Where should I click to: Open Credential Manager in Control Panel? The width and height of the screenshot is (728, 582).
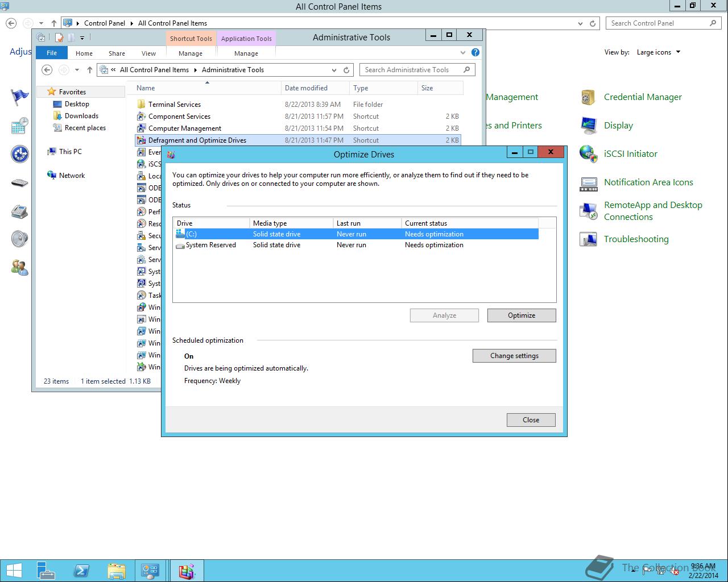(x=643, y=97)
